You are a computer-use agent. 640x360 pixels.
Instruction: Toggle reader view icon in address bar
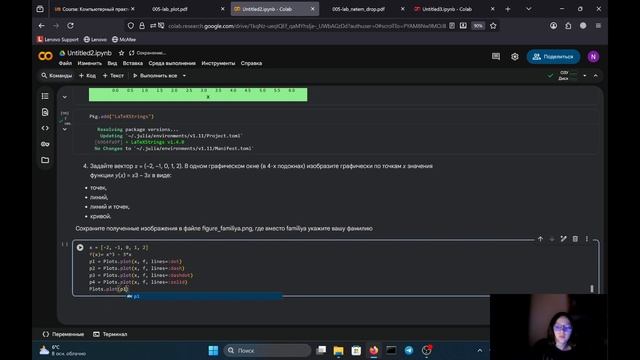tap(452, 26)
